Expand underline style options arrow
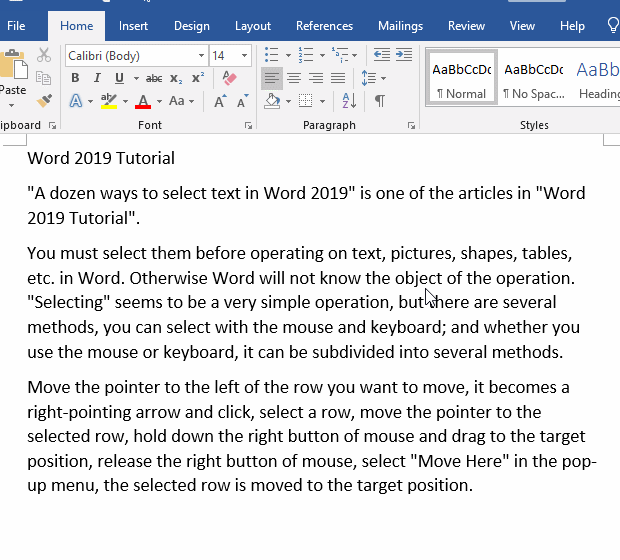 [136, 78]
